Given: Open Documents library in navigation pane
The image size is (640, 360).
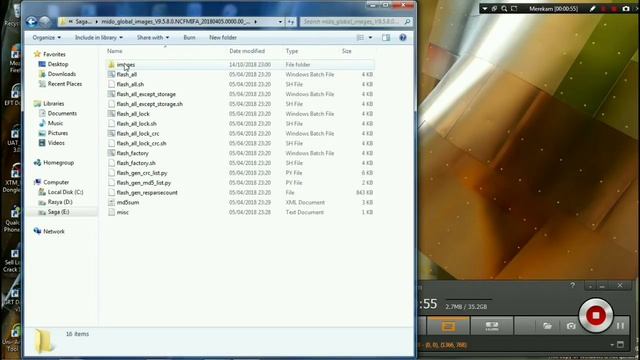Looking at the screenshot, I should (x=62, y=113).
